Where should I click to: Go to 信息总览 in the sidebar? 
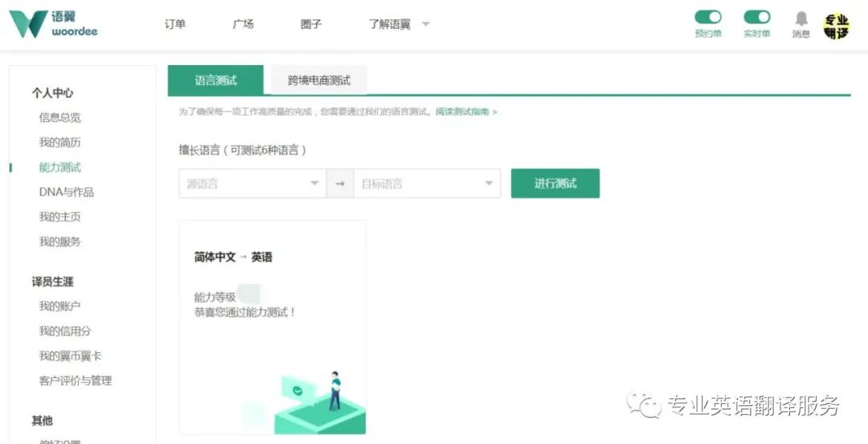click(59, 117)
